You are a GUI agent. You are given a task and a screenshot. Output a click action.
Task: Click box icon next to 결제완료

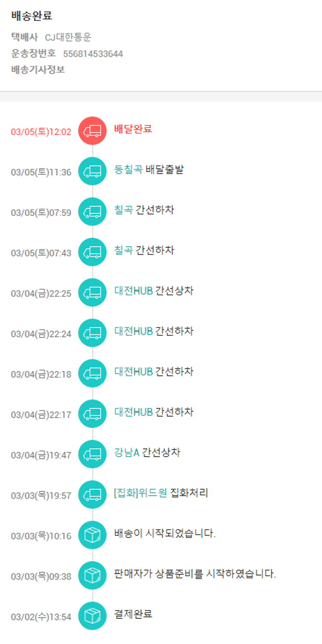pos(92,616)
